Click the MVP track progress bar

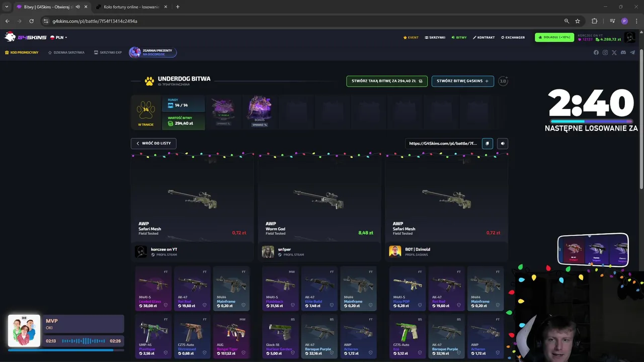(x=66, y=350)
